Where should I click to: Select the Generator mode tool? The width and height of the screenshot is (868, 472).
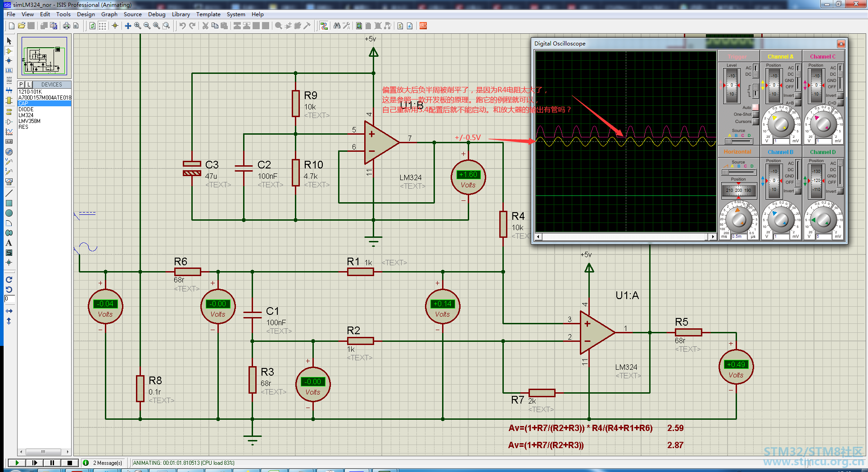point(9,152)
